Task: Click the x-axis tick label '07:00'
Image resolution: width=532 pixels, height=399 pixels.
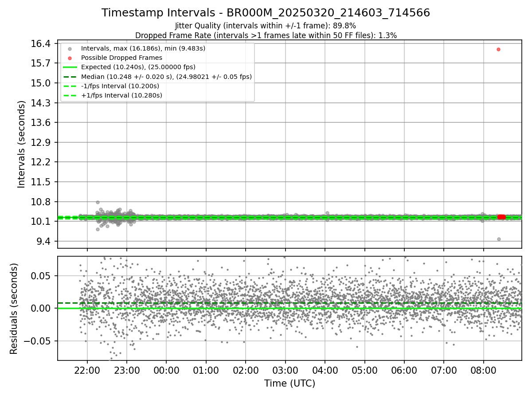Action: click(x=444, y=370)
